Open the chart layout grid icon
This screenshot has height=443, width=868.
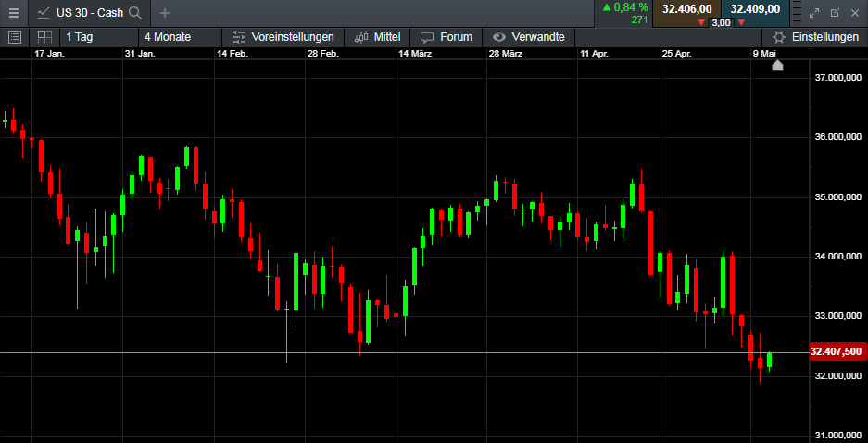coord(44,37)
